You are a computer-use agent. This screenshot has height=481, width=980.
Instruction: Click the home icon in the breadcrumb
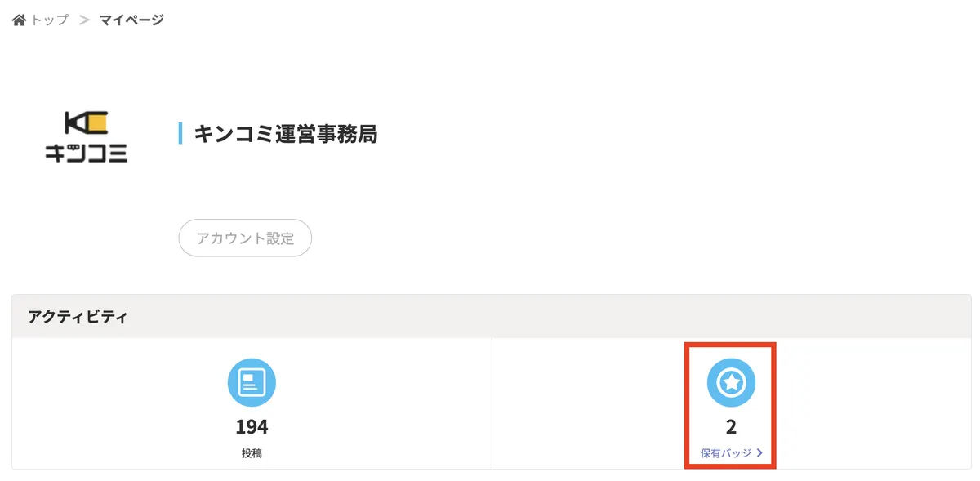[x=20, y=19]
